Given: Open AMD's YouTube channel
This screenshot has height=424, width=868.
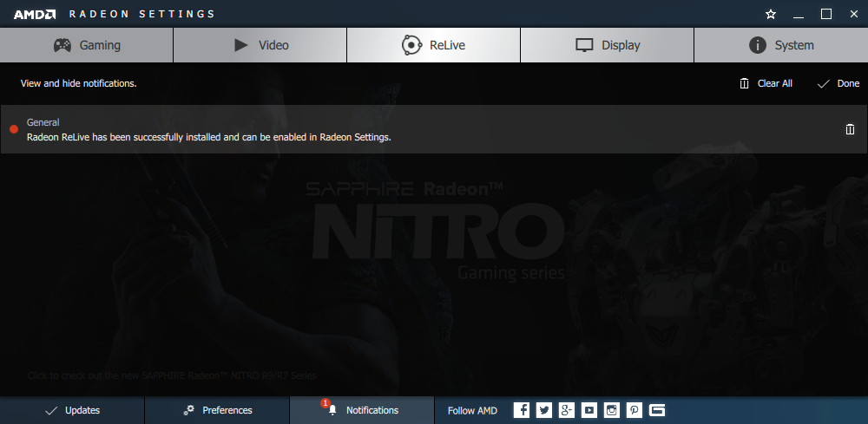Looking at the screenshot, I should (x=589, y=410).
